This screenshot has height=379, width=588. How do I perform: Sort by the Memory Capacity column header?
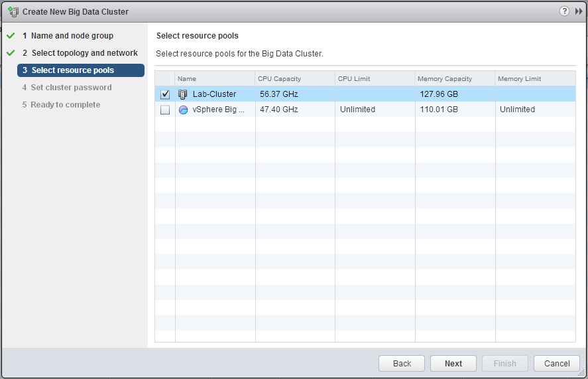455,78
